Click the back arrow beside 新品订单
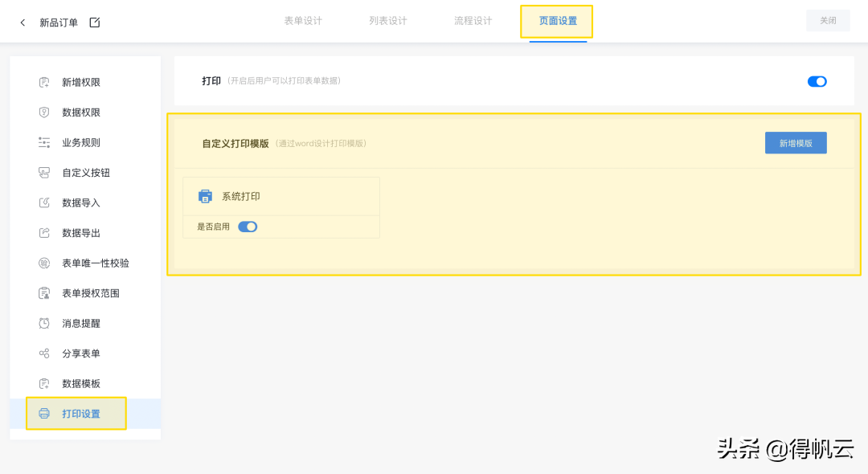Image resolution: width=868 pixels, height=474 pixels. click(23, 22)
